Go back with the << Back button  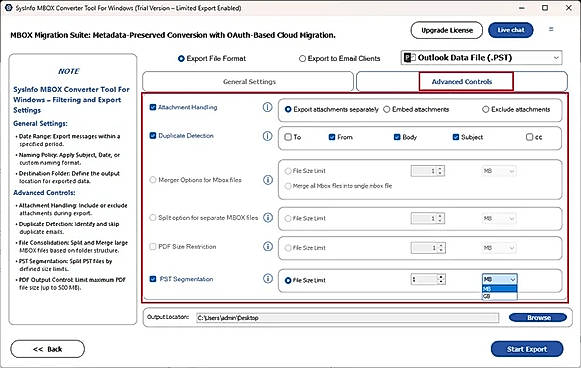(47, 349)
